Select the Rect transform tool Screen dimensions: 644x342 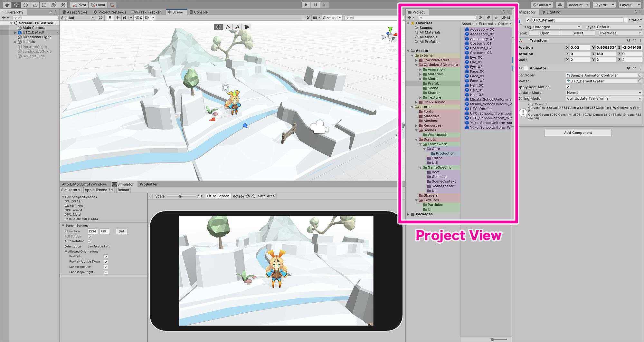(44, 5)
